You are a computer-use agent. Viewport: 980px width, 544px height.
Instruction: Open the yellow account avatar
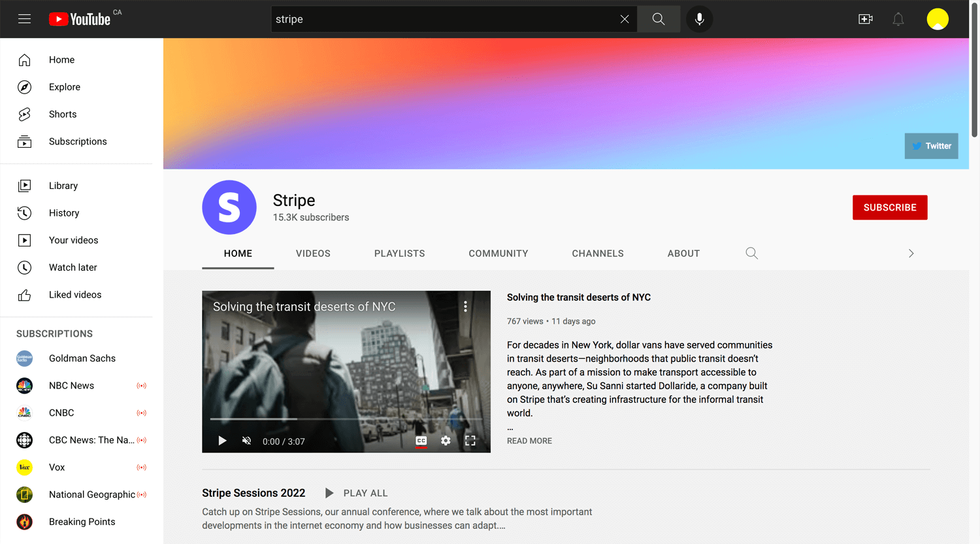pos(938,19)
